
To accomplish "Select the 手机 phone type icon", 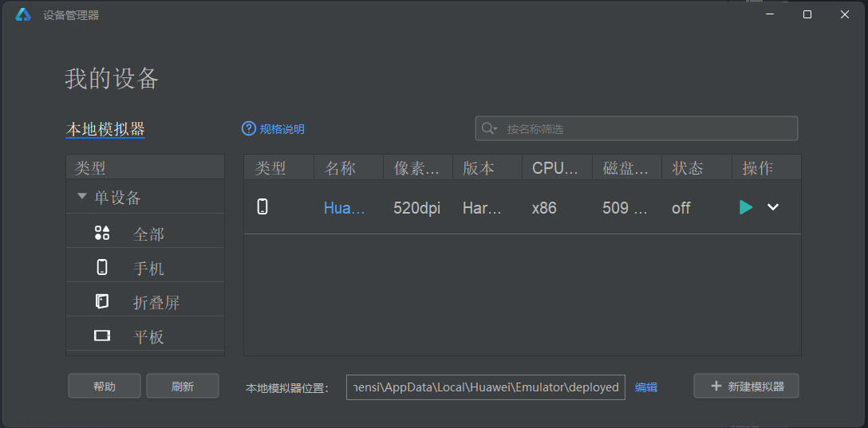I will point(102,268).
